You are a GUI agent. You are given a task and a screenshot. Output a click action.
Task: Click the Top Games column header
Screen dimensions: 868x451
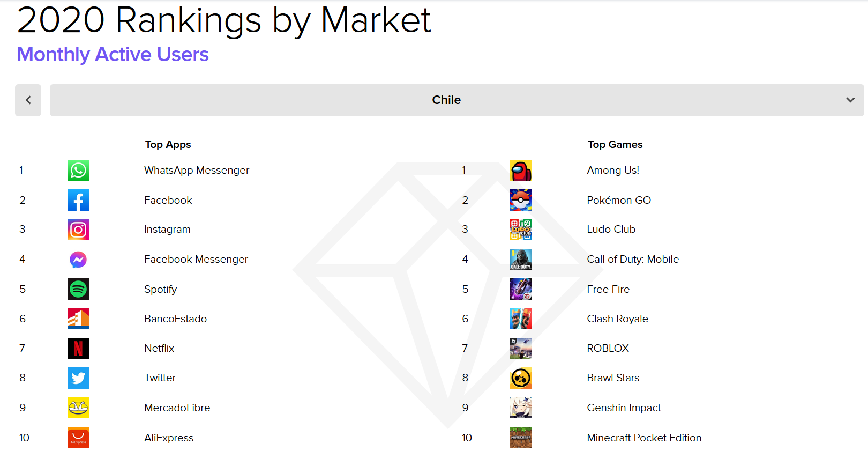(615, 145)
